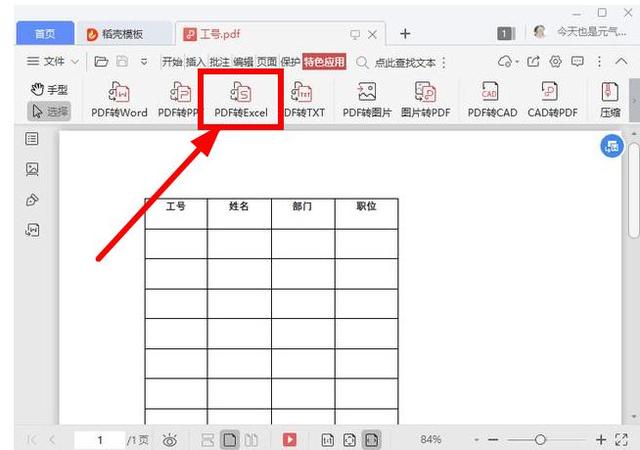
Task: Switch to the 编辑 ribbon tab
Action: pos(243,62)
